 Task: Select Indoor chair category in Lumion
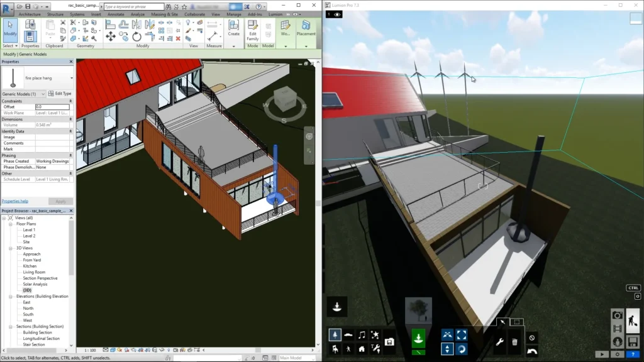(x=335, y=349)
